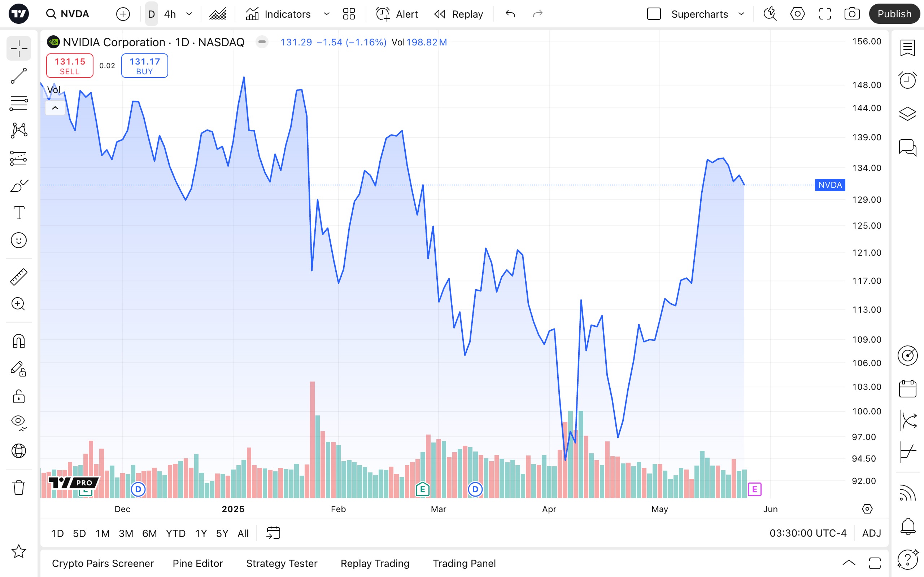Open the time interval dropdown arrow
The width and height of the screenshot is (924, 577).
[x=189, y=14]
